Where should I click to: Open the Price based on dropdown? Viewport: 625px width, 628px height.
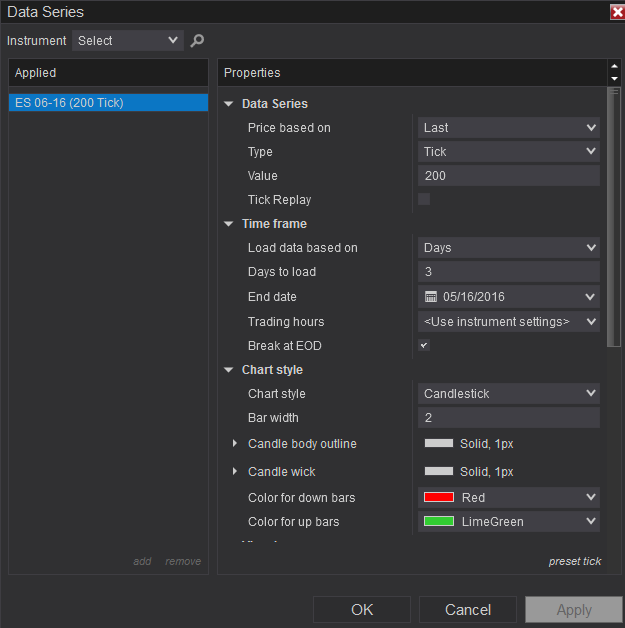pyautogui.click(x=508, y=128)
